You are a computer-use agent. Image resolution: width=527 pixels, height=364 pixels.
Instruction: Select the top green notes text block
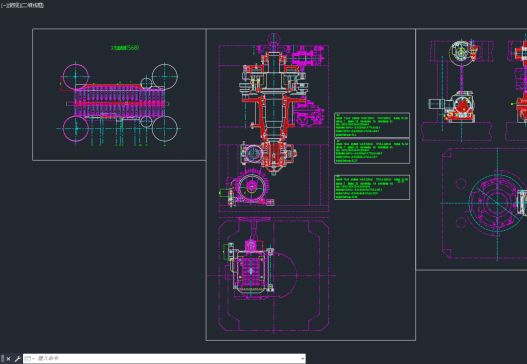pyautogui.click(x=372, y=125)
